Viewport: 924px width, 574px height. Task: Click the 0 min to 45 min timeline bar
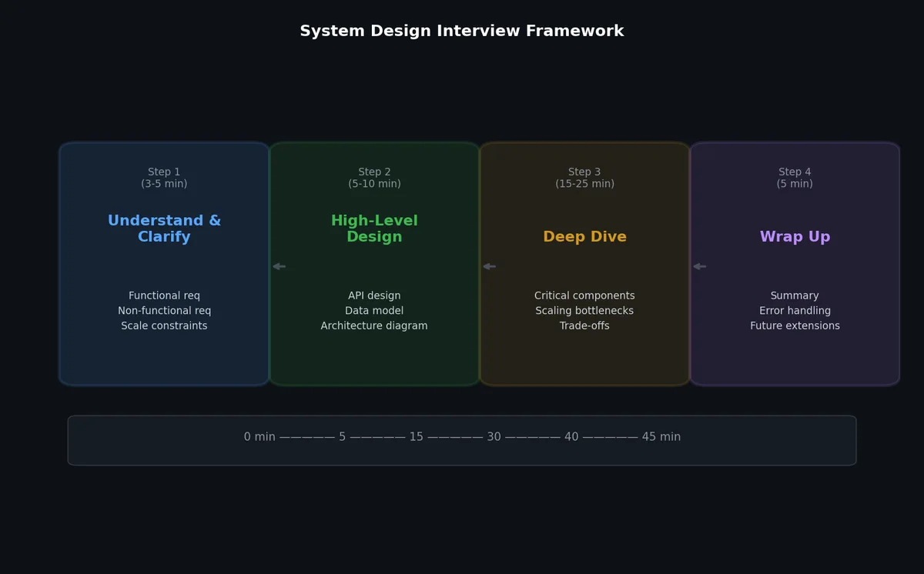point(462,440)
